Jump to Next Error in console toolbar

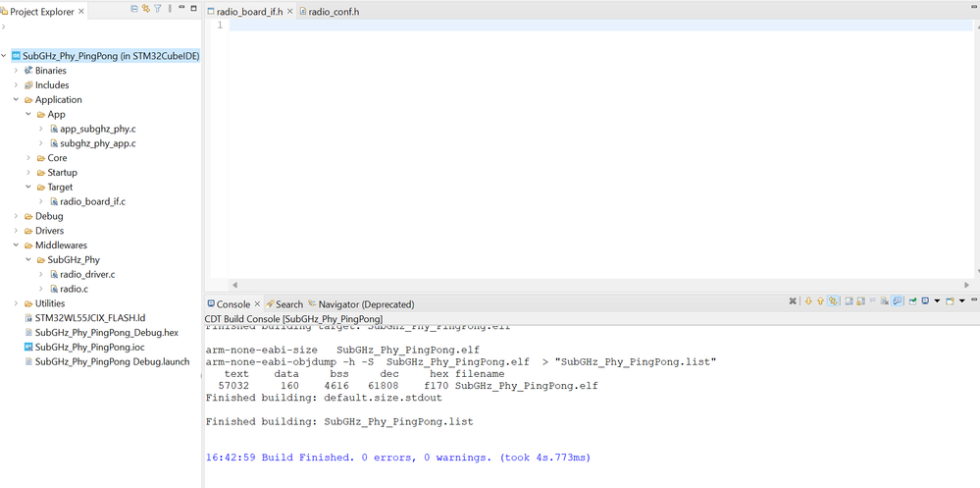(x=808, y=300)
